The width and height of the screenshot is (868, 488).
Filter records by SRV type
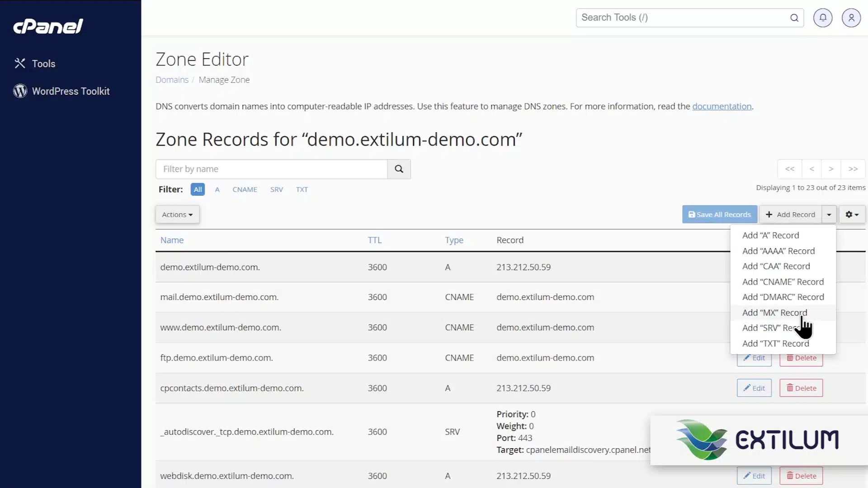[276, 189]
